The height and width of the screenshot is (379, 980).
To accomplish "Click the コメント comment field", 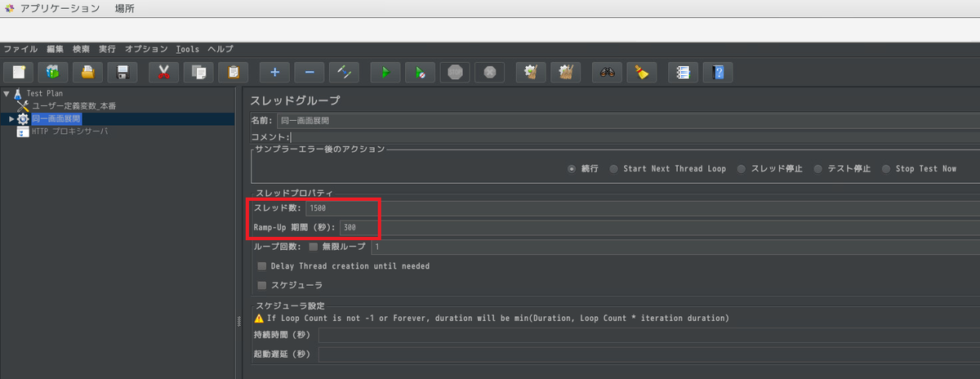I will tap(635, 137).
